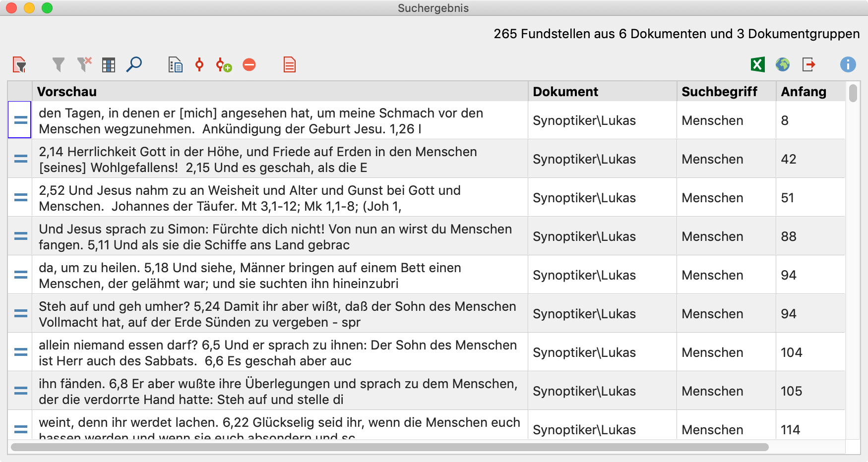
Task: Export results to Excel
Action: 757,64
